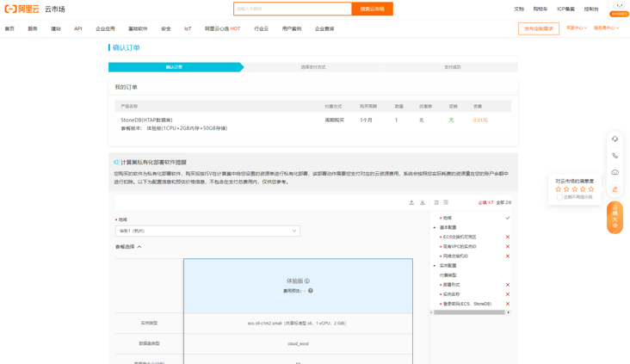Click the 发布定制需求 button
This screenshot has width=630, height=364.
tap(539, 28)
